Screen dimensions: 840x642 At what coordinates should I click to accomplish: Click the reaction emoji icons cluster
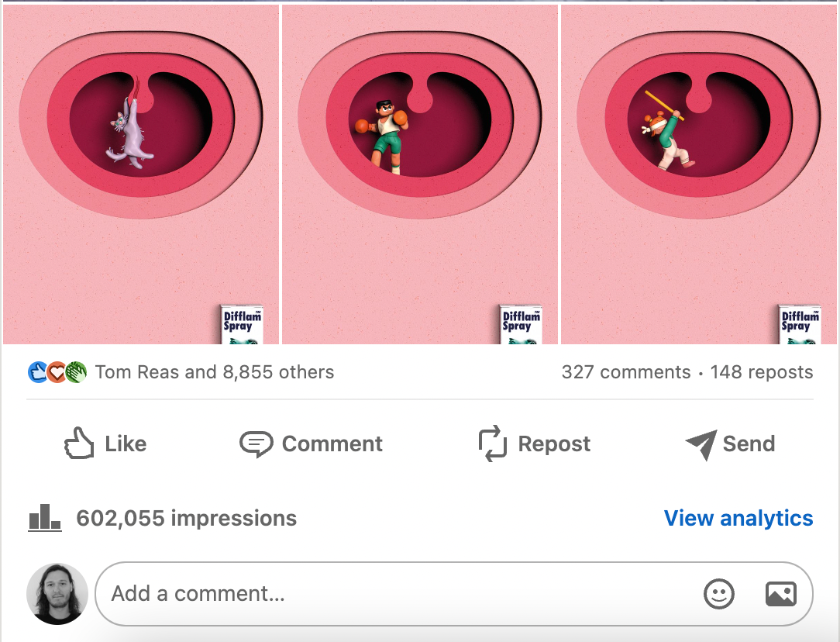[57, 372]
